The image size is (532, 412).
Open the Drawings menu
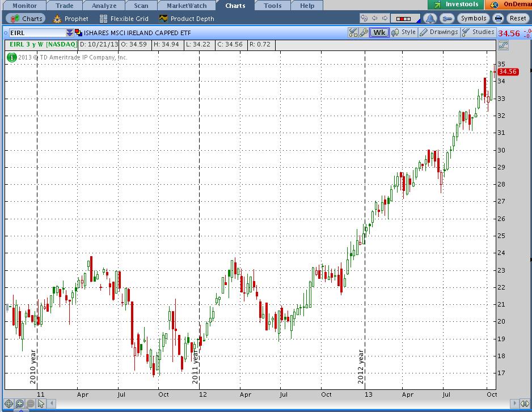pyautogui.click(x=438, y=32)
